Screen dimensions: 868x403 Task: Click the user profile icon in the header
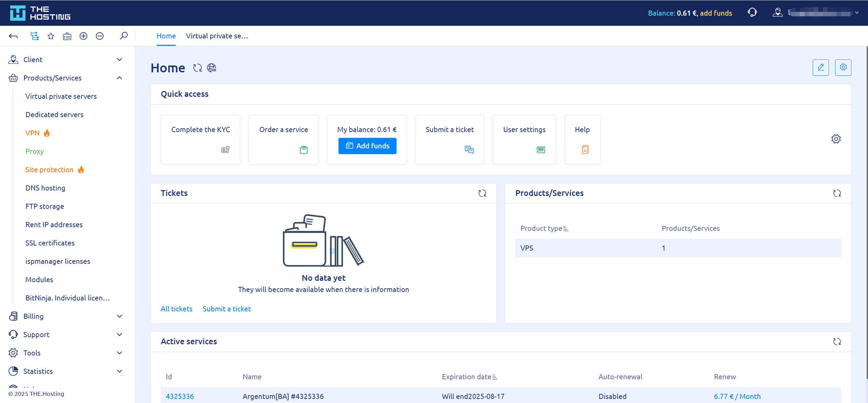click(777, 13)
